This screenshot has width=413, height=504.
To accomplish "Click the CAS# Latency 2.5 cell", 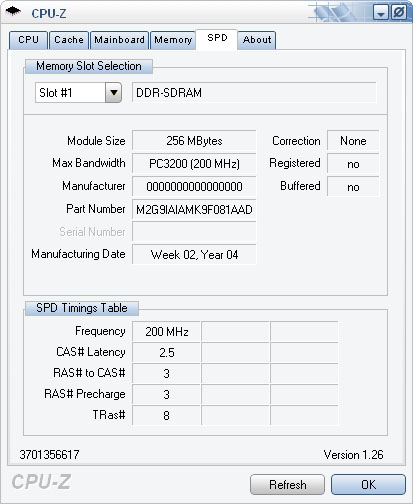I will point(167,352).
